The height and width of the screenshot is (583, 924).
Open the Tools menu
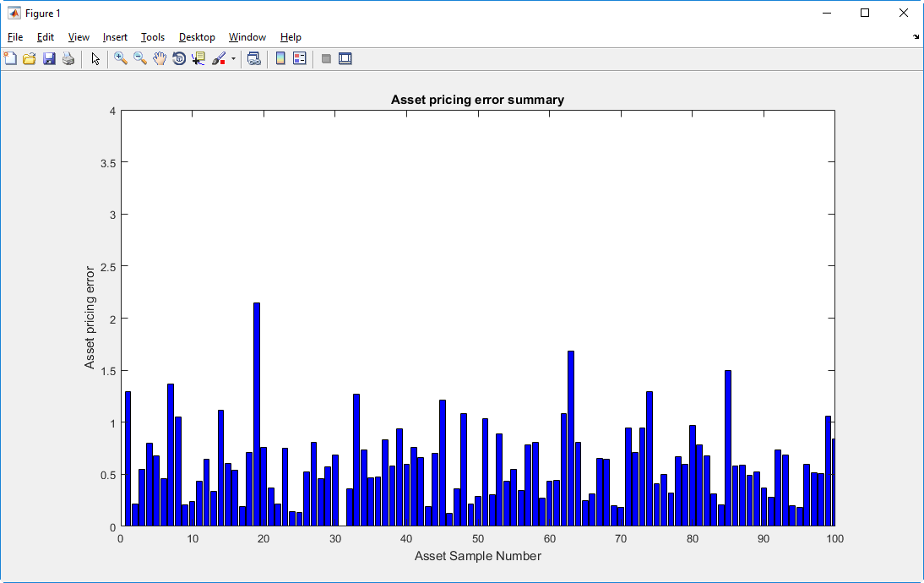coord(153,37)
